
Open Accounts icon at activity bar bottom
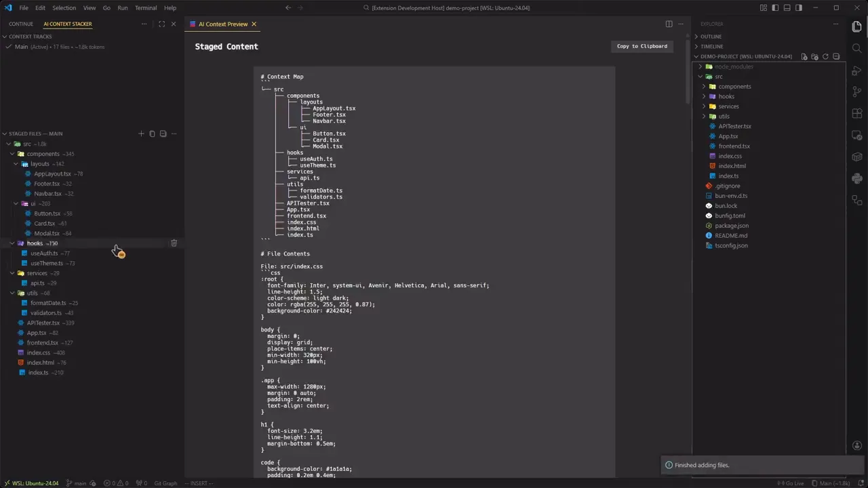pyautogui.click(x=857, y=445)
